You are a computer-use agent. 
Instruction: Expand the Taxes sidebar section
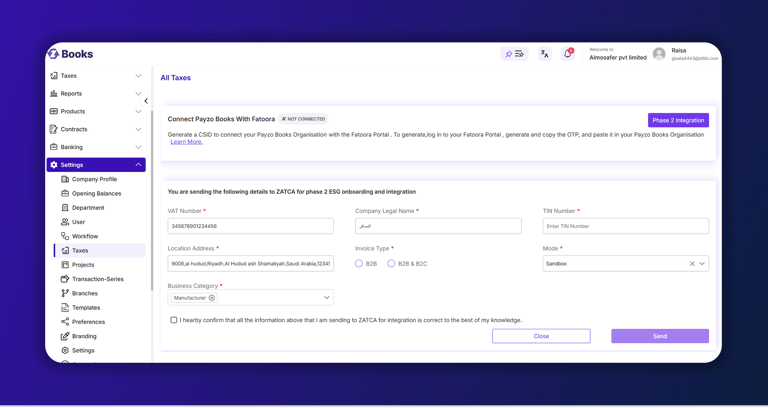(x=139, y=76)
